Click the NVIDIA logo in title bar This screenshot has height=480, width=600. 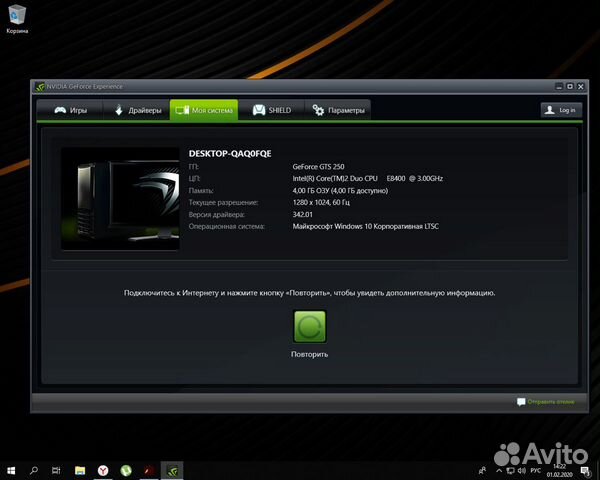point(40,87)
